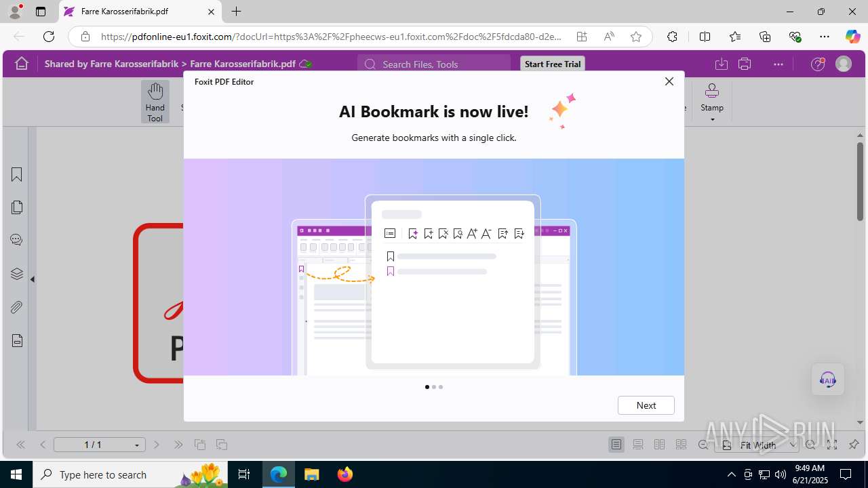Image resolution: width=868 pixels, height=488 pixels.
Task: Click the zoom out icon
Action: [x=703, y=445]
